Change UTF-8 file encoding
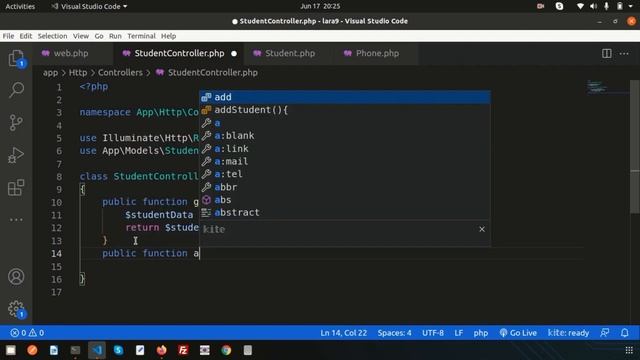 pos(433,333)
